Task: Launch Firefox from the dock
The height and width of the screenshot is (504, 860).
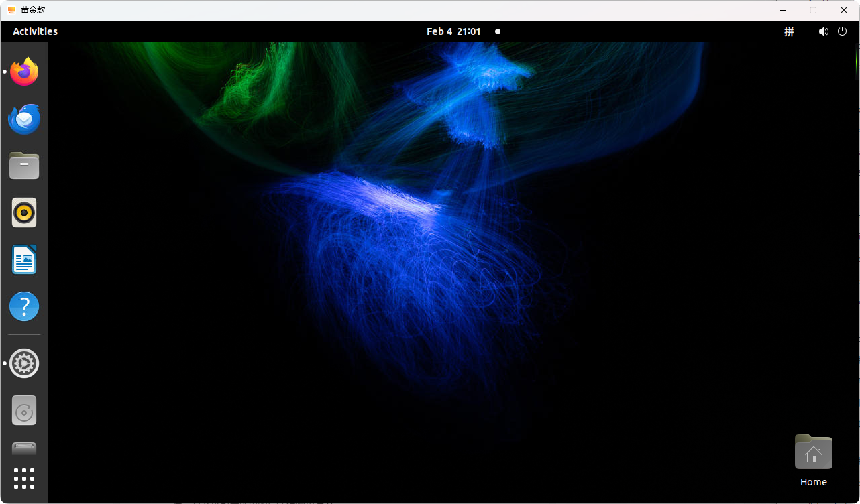Action: tap(24, 72)
